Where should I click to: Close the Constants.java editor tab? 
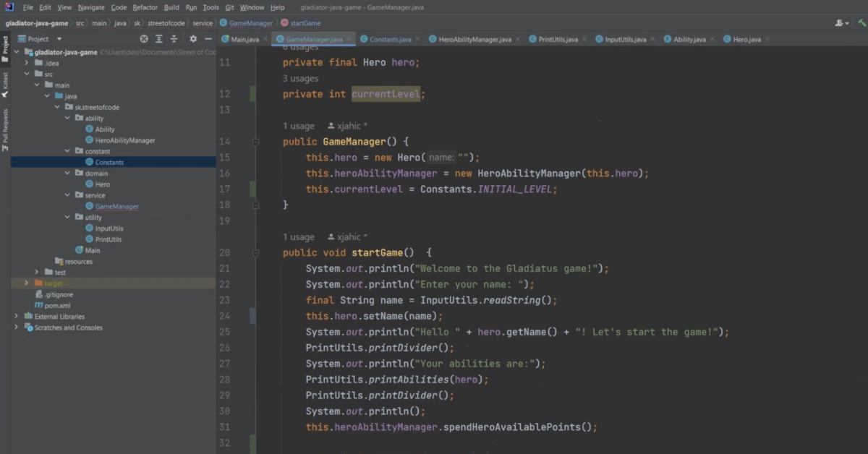[418, 39]
